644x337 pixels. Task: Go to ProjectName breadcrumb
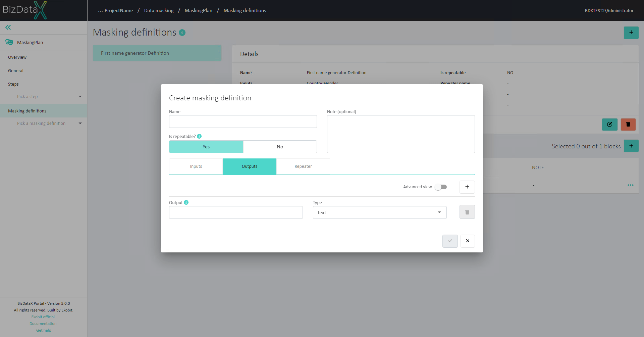tap(119, 10)
